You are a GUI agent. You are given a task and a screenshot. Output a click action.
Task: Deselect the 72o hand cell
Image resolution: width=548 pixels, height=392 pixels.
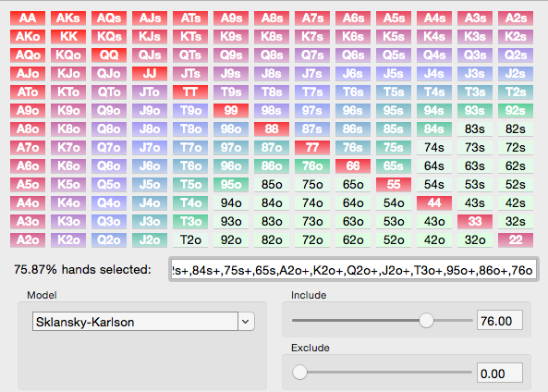(312, 240)
